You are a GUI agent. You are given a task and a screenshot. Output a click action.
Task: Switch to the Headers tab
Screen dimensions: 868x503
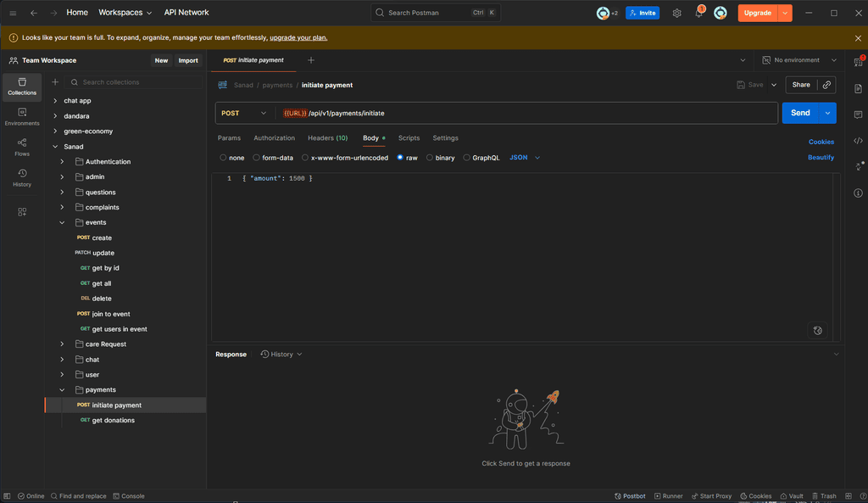(327, 138)
